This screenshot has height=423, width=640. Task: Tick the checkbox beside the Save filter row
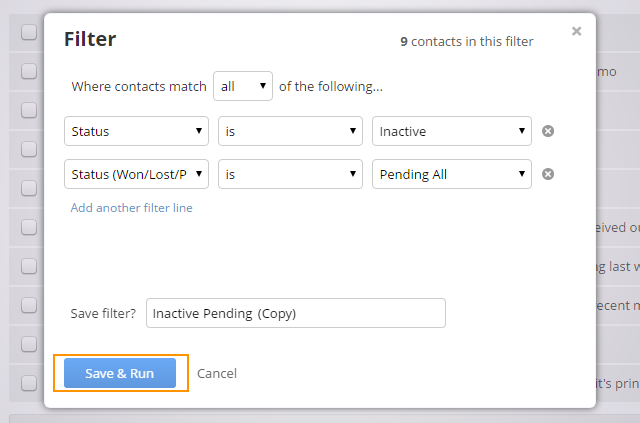[x=29, y=305]
